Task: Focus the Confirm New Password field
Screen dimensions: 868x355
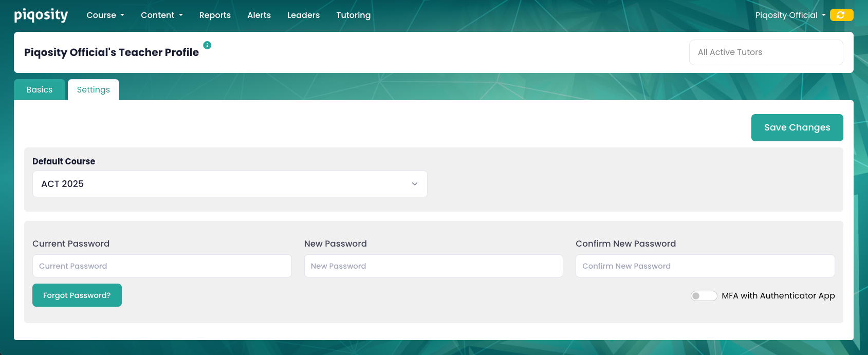Action: click(x=705, y=266)
